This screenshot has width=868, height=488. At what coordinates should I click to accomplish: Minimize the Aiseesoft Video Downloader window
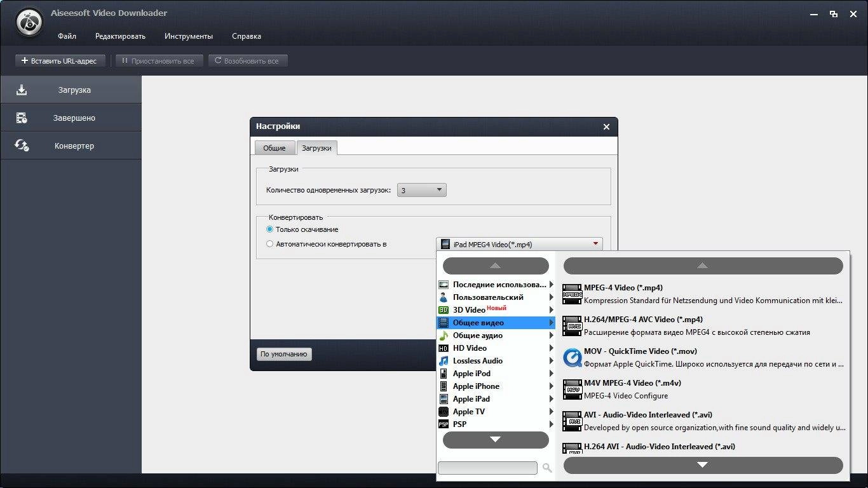[x=815, y=14]
